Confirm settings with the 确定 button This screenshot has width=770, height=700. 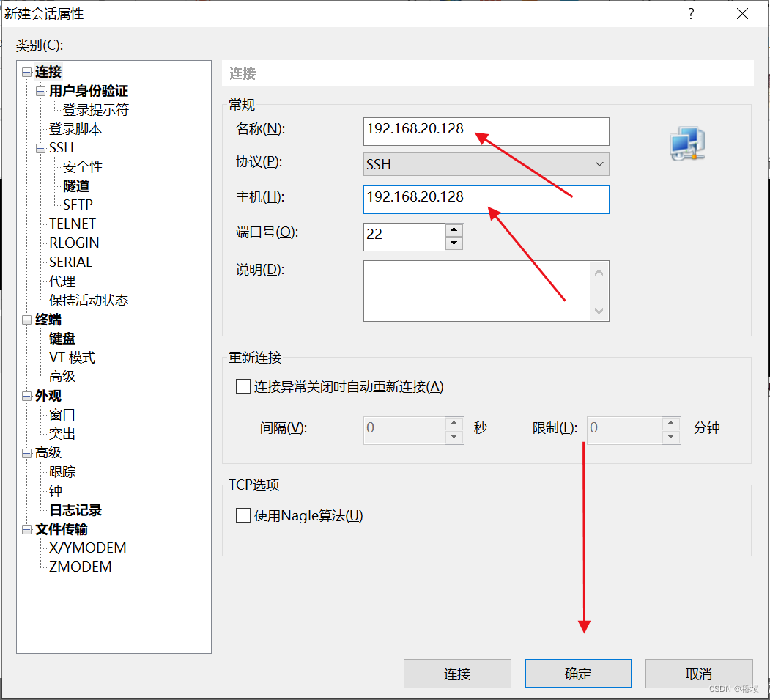(x=577, y=673)
